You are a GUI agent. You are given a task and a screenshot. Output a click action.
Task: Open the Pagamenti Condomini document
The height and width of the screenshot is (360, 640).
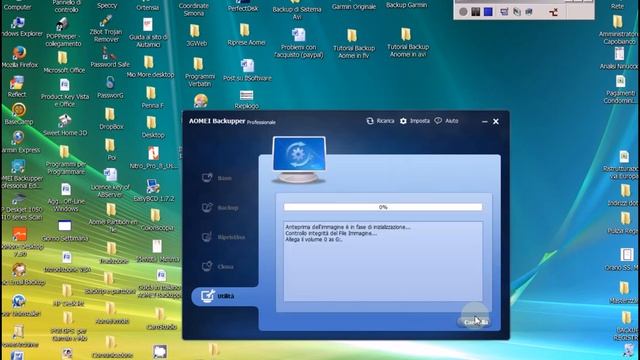(620, 89)
